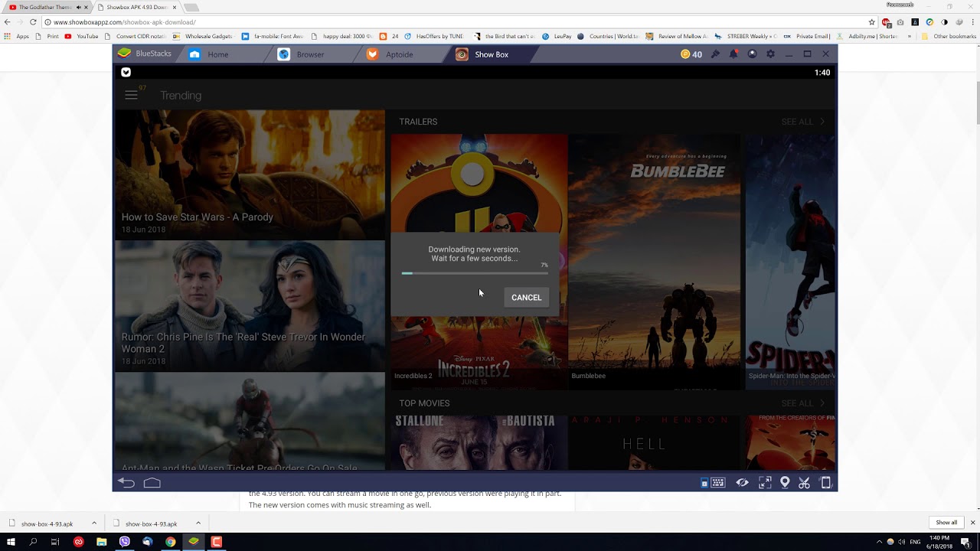Open BlueStacks settings gear
This screenshot has height=551, width=980.
click(770, 54)
